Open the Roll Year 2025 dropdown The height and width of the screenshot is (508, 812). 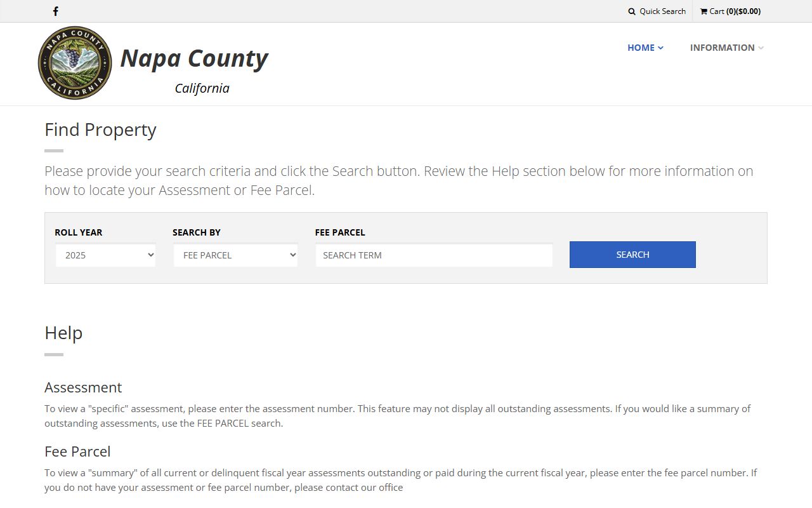[105, 255]
